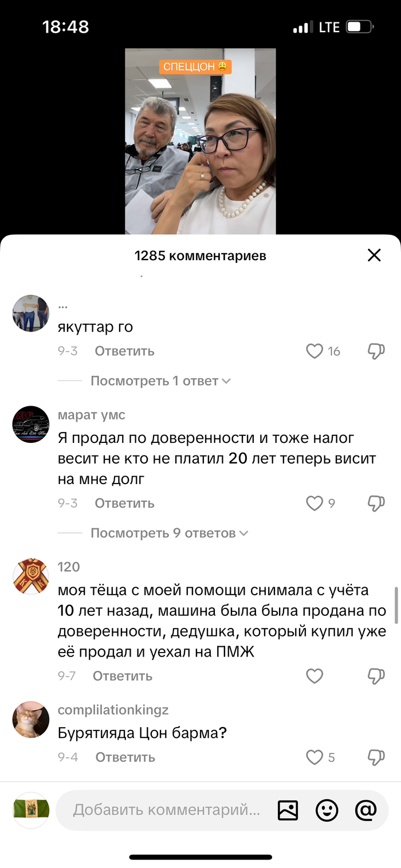Like the complilationkingz comment
The width and height of the screenshot is (401, 868).
pos(314,757)
